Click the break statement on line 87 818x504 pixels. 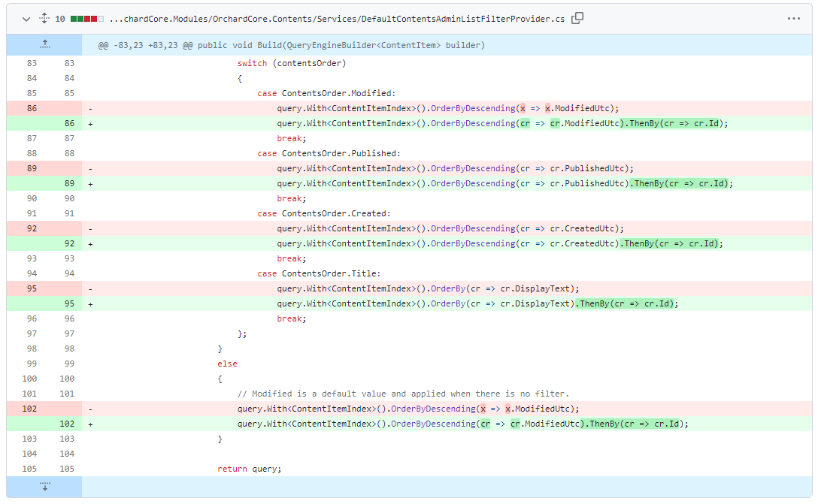click(x=292, y=139)
